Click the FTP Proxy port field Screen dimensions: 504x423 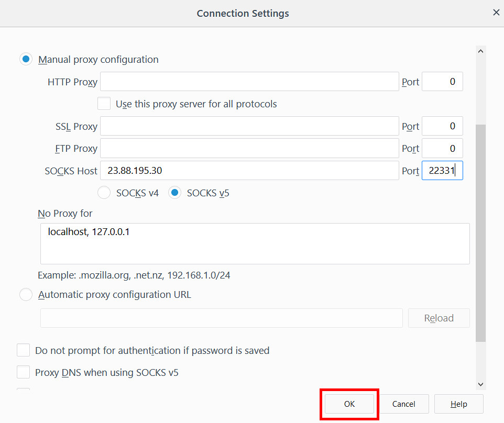(x=442, y=148)
